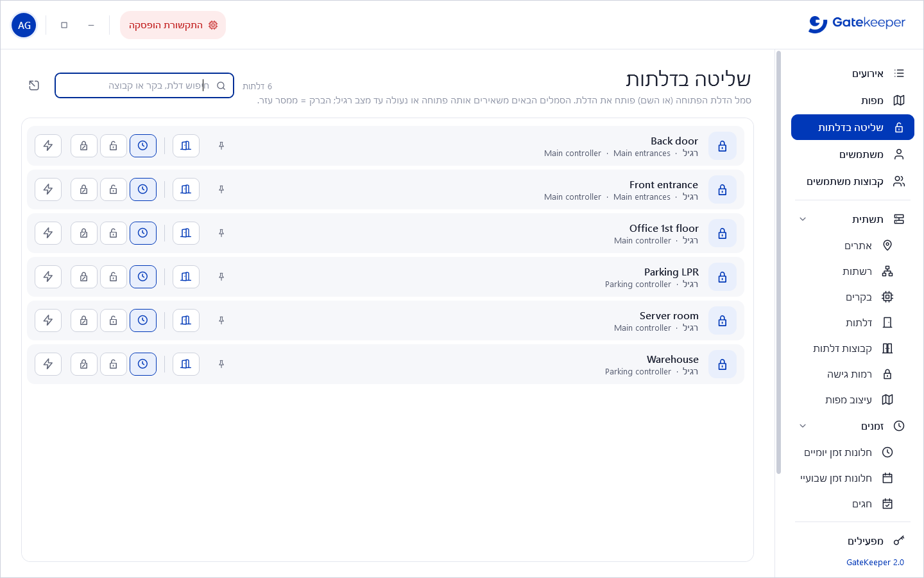Screen dimensions: 924x578
Task: Keep Front entrance unlocked with the open-padlock toggle
Action: (114, 189)
